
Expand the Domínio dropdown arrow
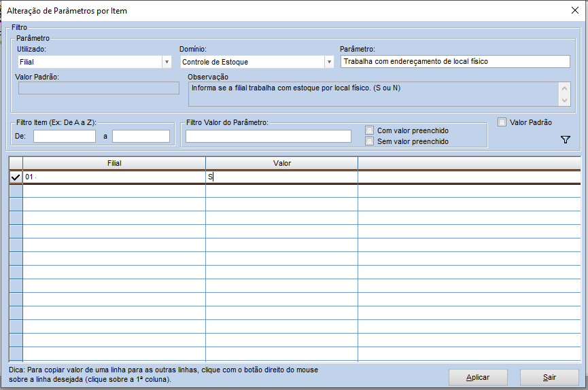click(329, 62)
